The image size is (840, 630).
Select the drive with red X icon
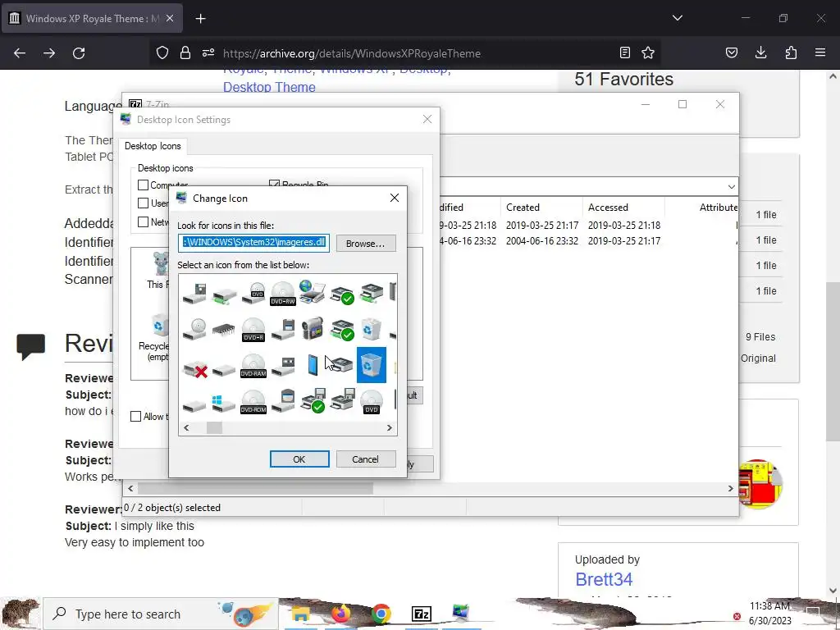pos(195,369)
